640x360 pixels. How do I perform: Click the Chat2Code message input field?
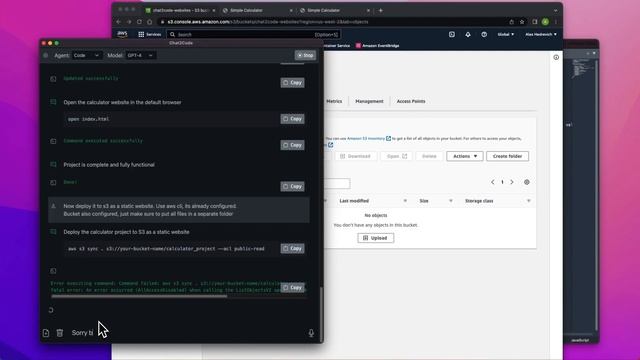[187, 333]
